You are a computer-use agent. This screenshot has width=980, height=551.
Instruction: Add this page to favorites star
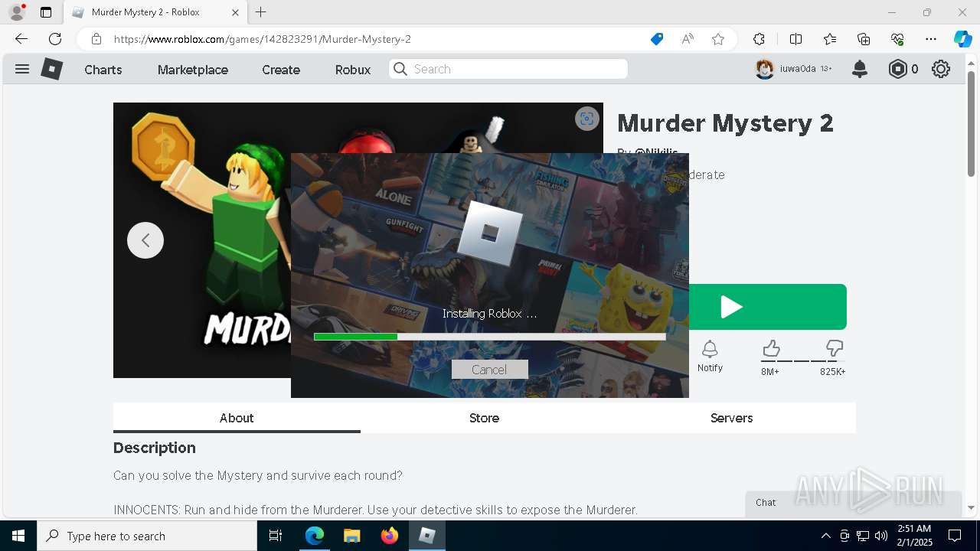(x=718, y=39)
